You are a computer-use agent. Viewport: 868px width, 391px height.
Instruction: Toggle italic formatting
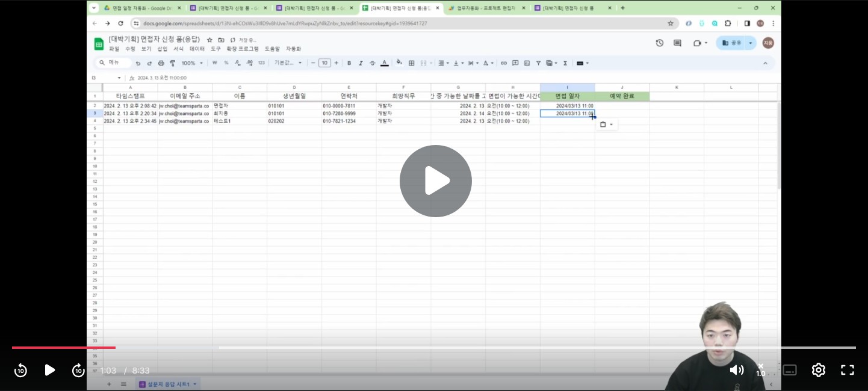coord(361,63)
